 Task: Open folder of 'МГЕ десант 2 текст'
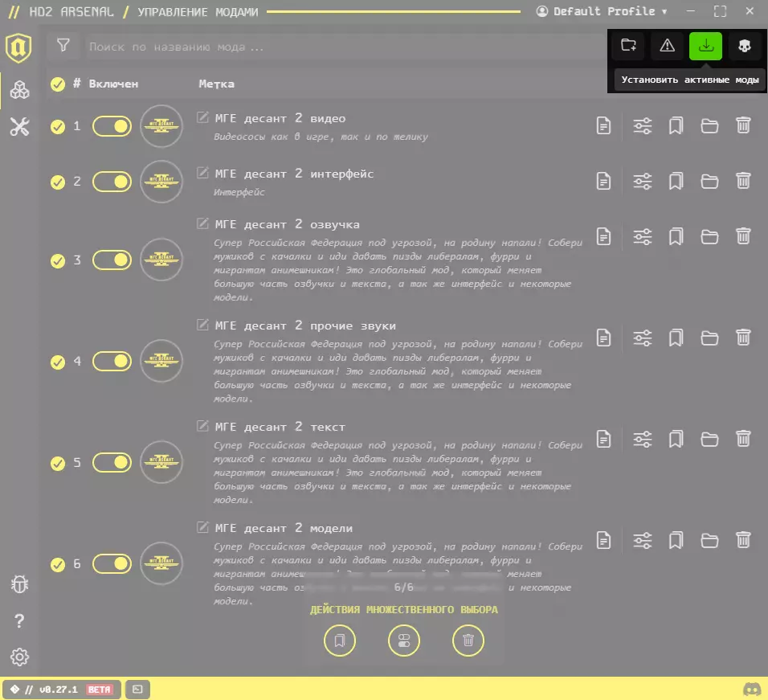(709, 440)
